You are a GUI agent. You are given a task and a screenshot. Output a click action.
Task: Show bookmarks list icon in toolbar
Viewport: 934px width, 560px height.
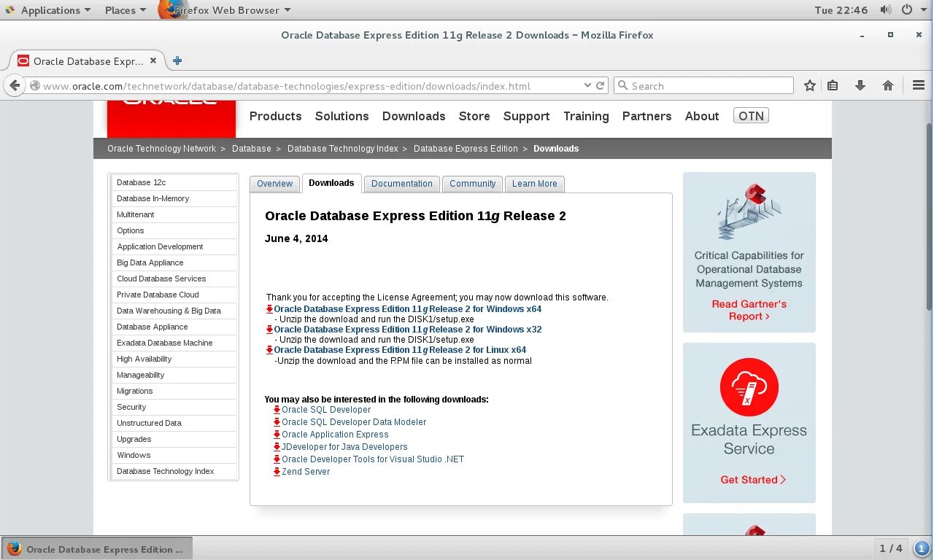click(833, 85)
